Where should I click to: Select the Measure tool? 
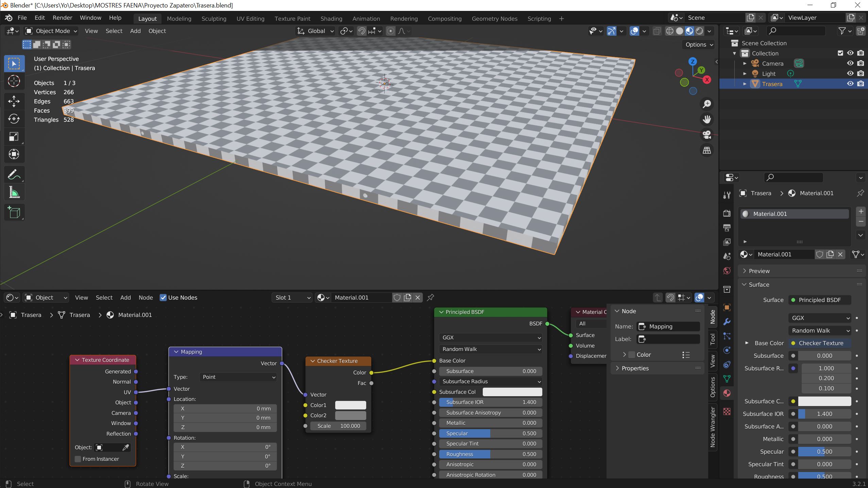click(x=14, y=193)
